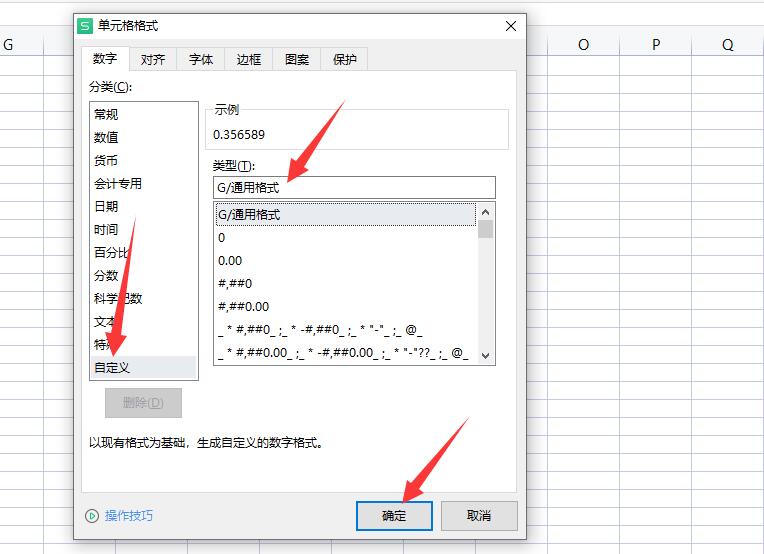Choose the 0.00 format type
Screen dimensions: 764x554
(x=230, y=261)
